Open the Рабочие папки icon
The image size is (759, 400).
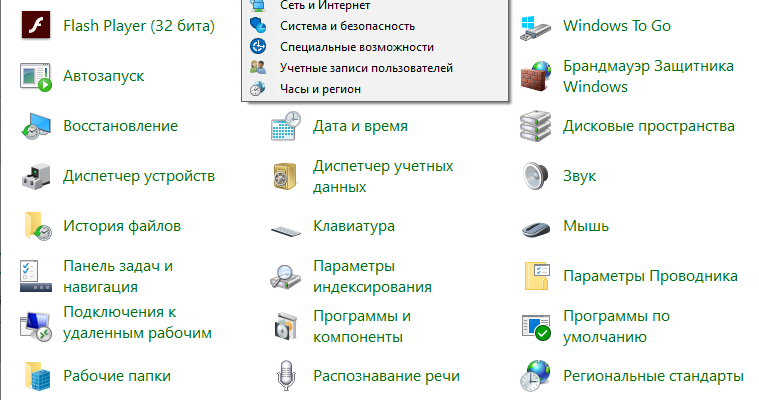click(x=36, y=376)
